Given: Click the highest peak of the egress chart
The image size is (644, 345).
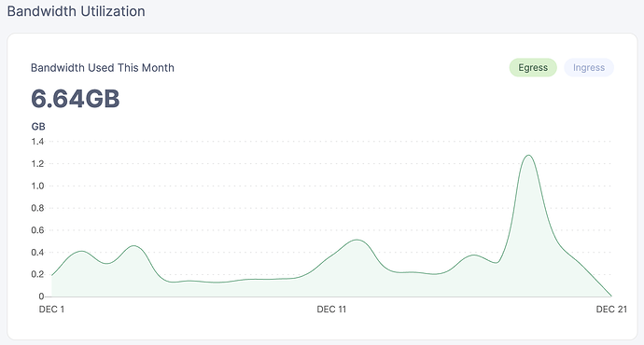Looking at the screenshot, I should pyautogui.click(x=528, y=156).
